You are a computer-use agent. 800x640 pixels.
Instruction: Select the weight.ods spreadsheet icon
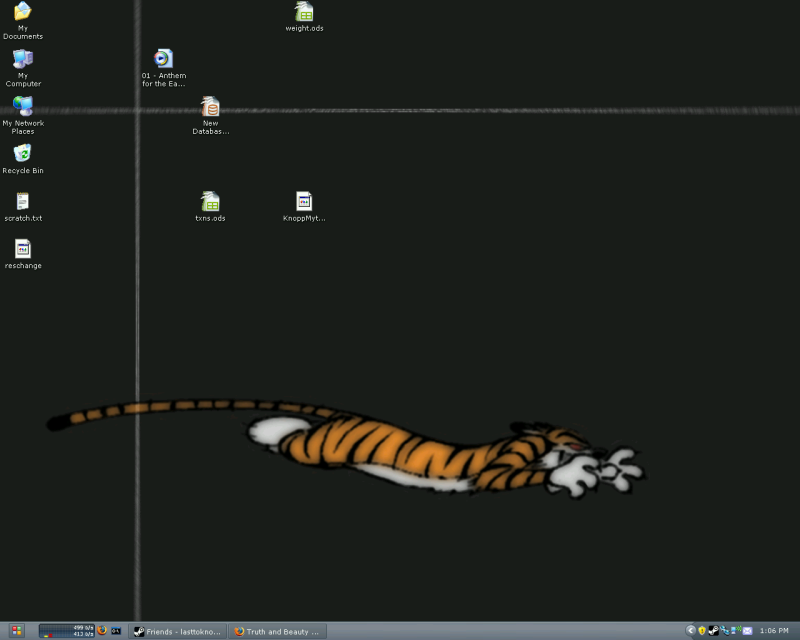304,17
